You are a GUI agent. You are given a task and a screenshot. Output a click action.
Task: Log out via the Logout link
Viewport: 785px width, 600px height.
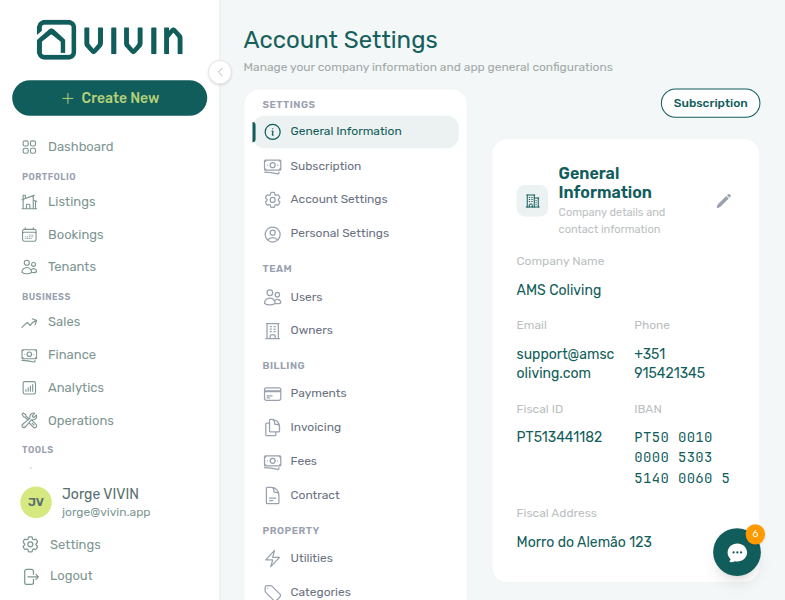[71, 576]
